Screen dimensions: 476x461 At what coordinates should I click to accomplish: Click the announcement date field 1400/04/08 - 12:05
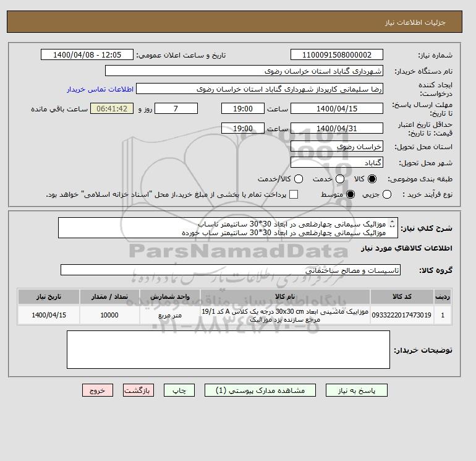pos(87,54)
